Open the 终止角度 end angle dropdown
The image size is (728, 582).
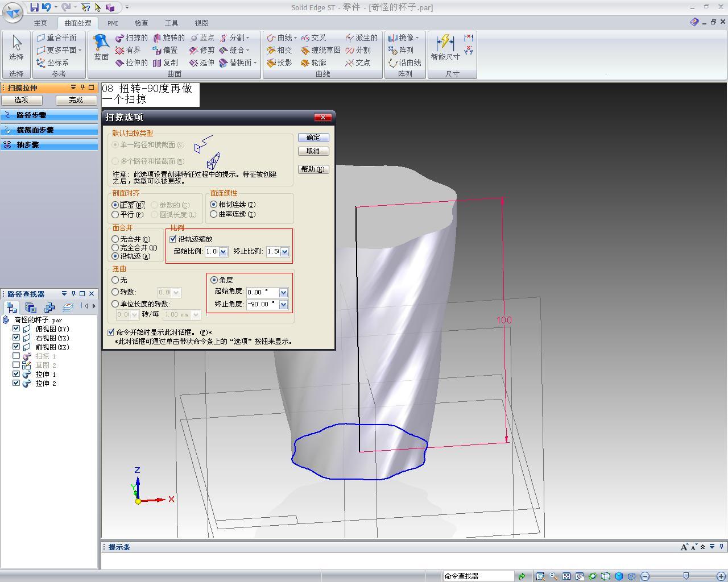click(283, 305)
